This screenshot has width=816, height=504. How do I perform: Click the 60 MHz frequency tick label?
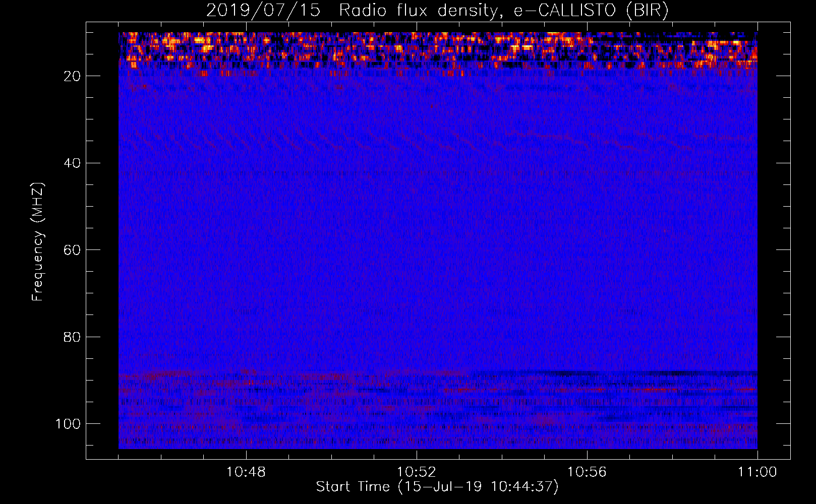(72, 250)
